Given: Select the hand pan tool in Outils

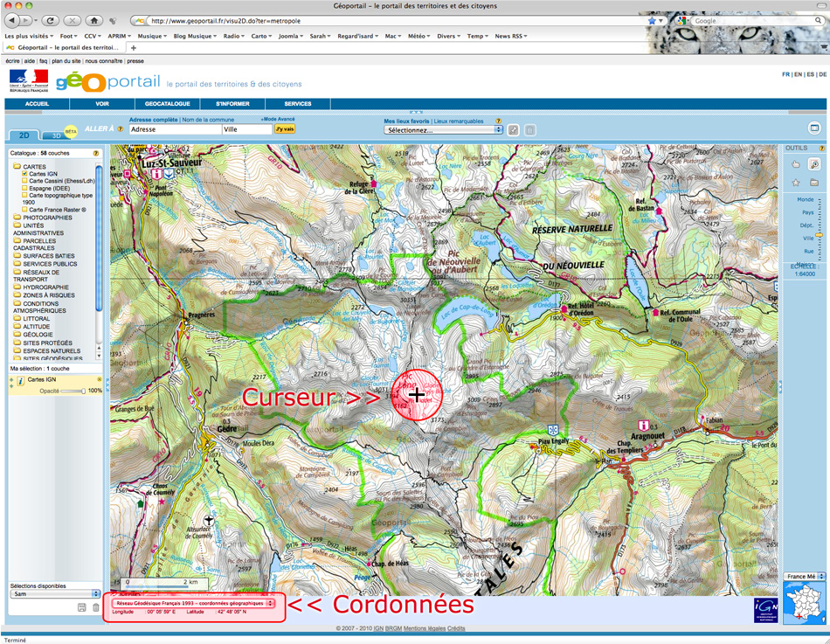Looking at the screenshot, I should 796,164.
